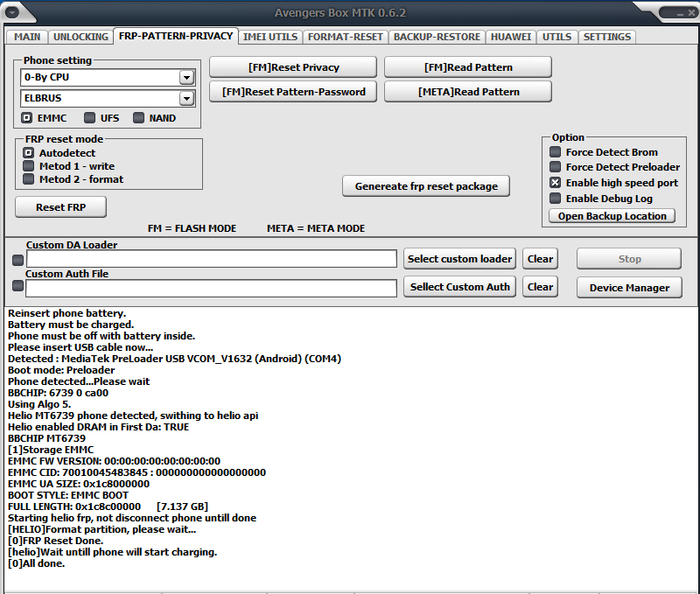Viewport: 700px width, 594px height.
Task: Expand the 0-By CPU dropdown
Action: point(186,78)
